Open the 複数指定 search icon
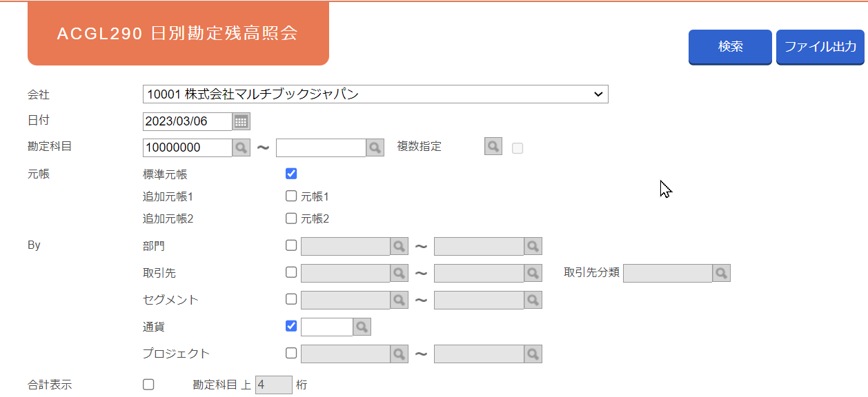 (x=493, y=146)
